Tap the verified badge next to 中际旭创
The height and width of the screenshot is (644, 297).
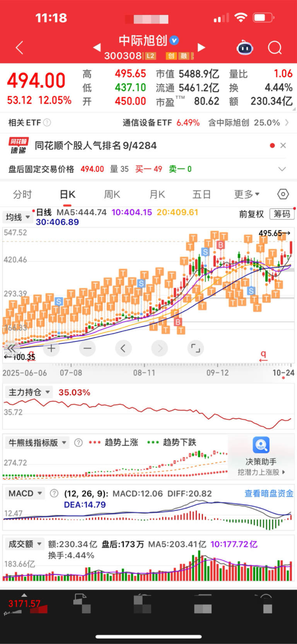click(174, 40)
